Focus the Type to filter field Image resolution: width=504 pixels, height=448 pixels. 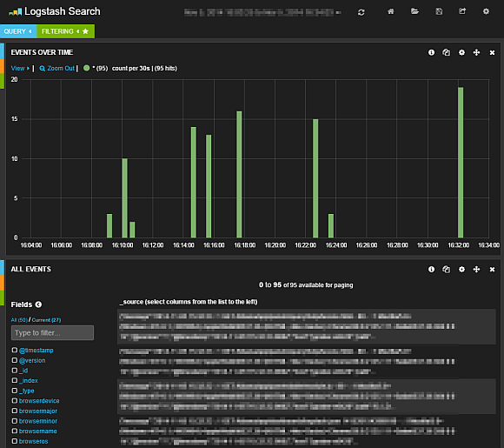(x=53, y=333)
